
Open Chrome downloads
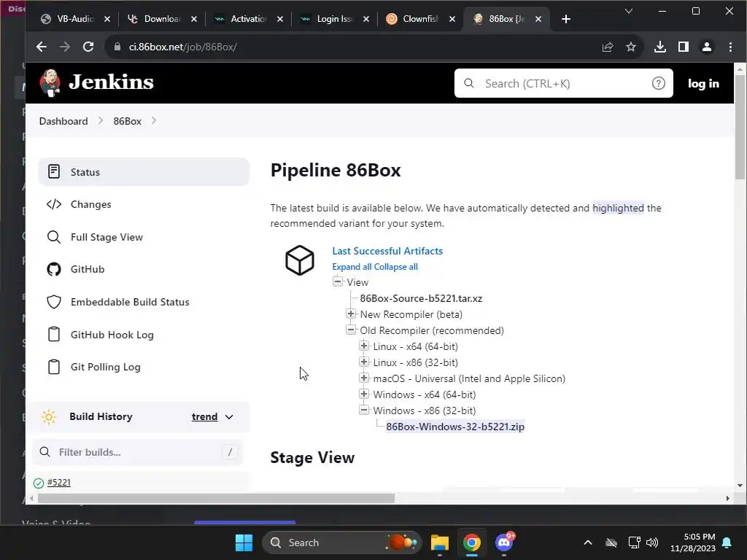(659, 47)
